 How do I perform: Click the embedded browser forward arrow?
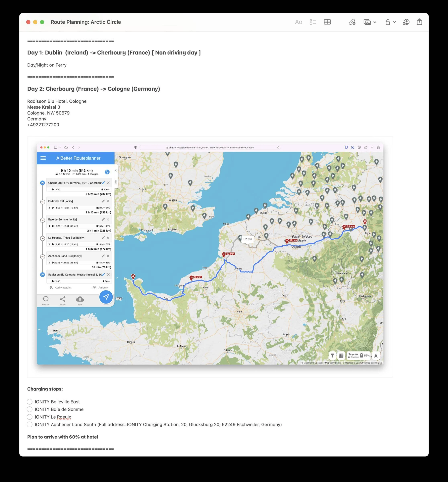click(x=79, y=147)
